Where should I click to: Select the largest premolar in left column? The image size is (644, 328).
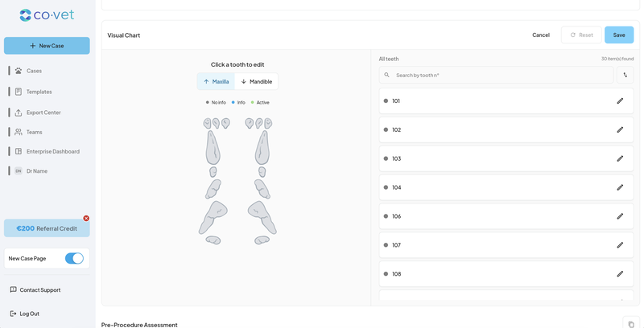(x=212, y=217)
